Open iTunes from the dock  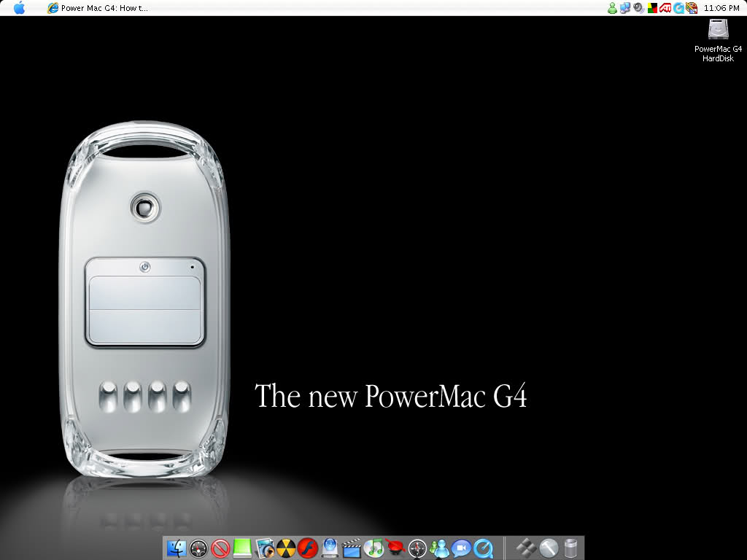click(x=373, y=548)
